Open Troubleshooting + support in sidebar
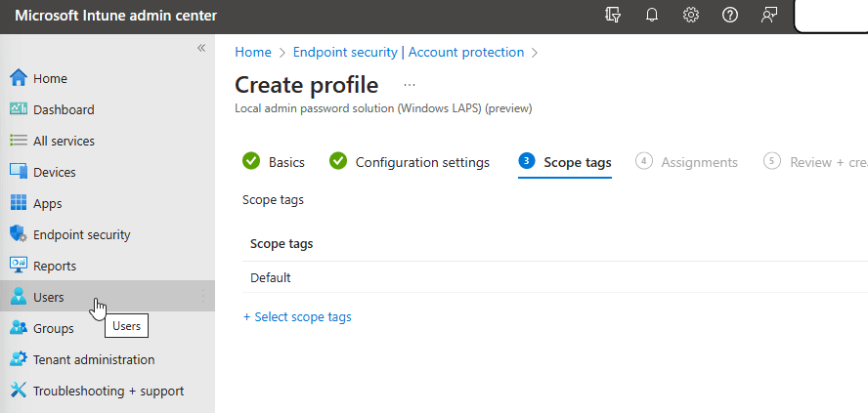This screenshot has width=868, height=413. pyautogui.click(x=108, y=391)
